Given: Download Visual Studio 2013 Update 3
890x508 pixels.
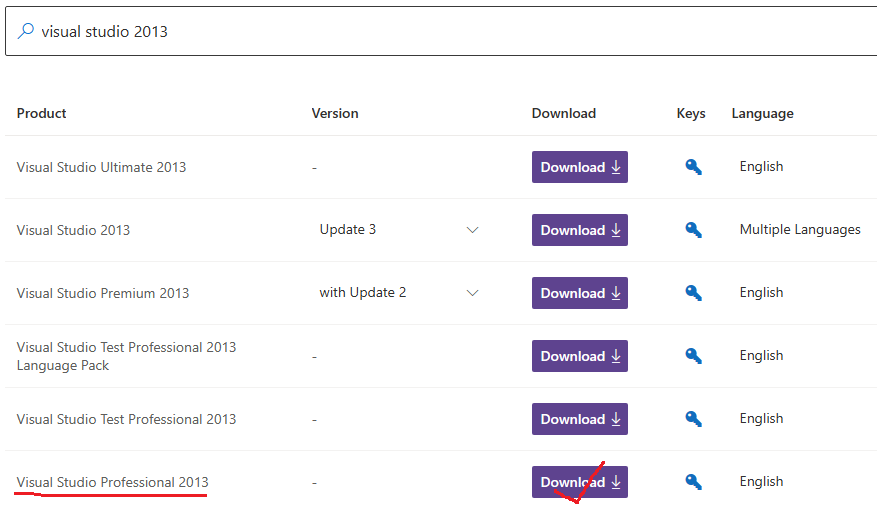Looking at the screenshot, I should click(x=580, y=230).
